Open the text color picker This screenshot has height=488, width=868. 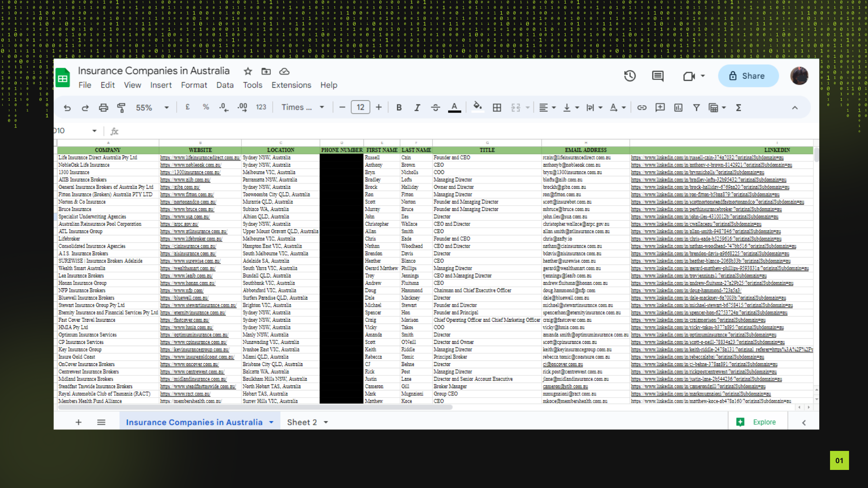[454, 108]
